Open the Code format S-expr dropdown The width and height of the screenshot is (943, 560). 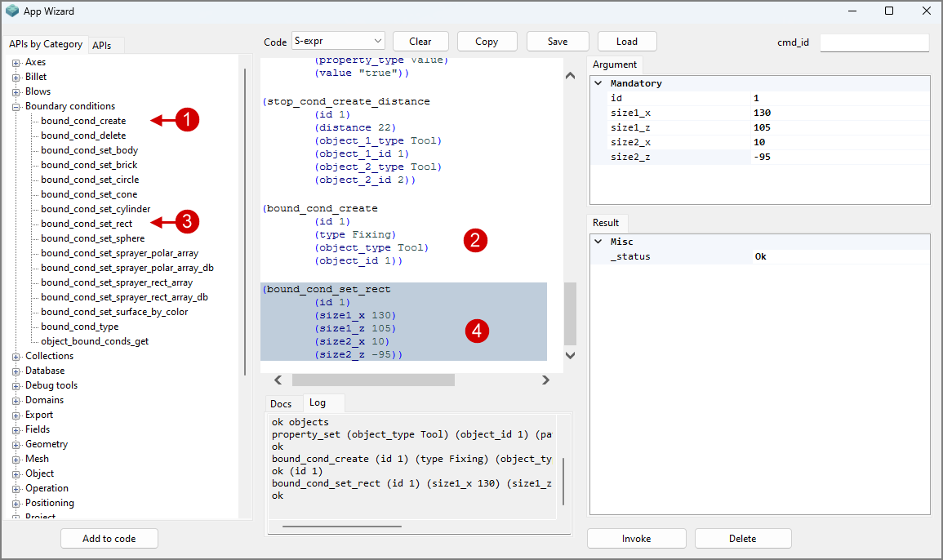[337, 41]
